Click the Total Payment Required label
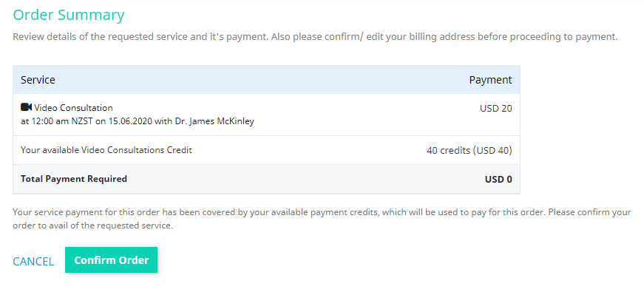This screenshot has width=644, height=295. click(74, 179)
